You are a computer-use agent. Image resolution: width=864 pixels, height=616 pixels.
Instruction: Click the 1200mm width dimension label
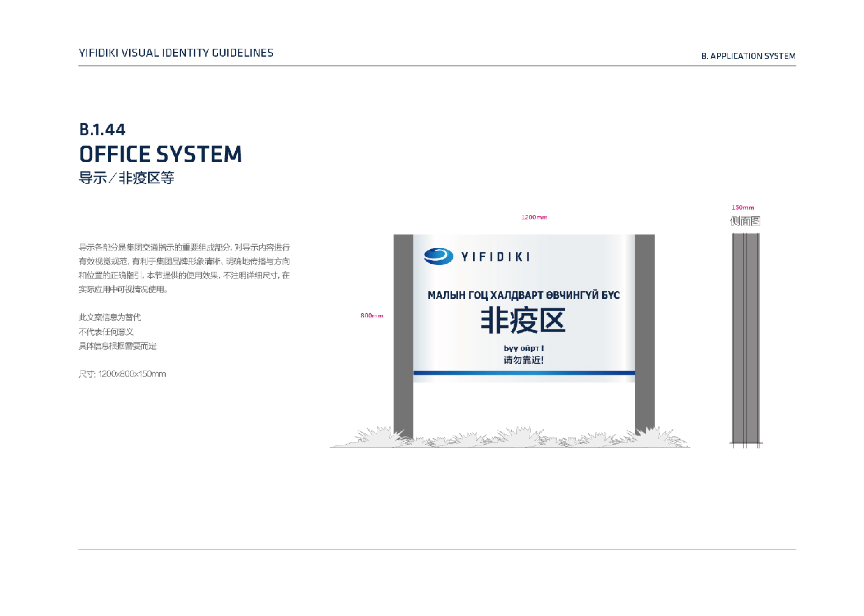coord(534,218)
